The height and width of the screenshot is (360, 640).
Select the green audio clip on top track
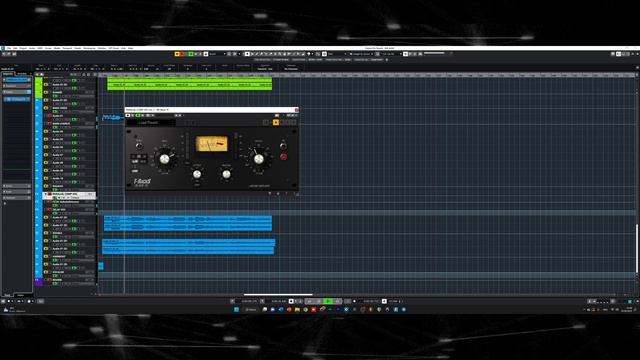coord(189,84)
